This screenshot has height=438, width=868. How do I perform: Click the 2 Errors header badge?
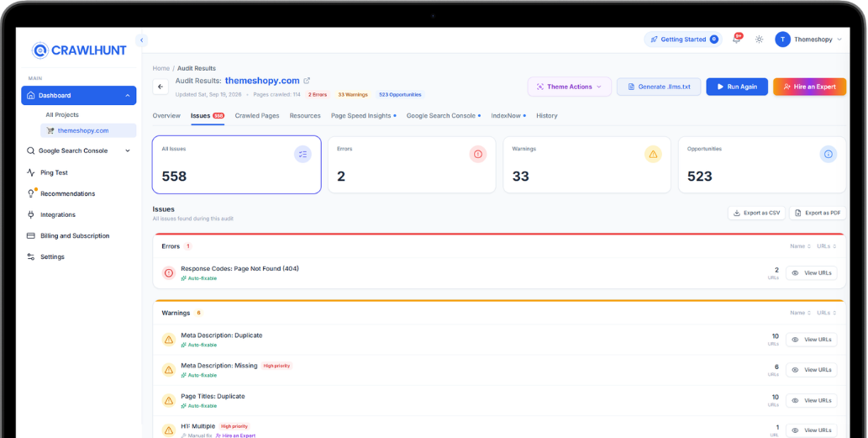[318, 95]
